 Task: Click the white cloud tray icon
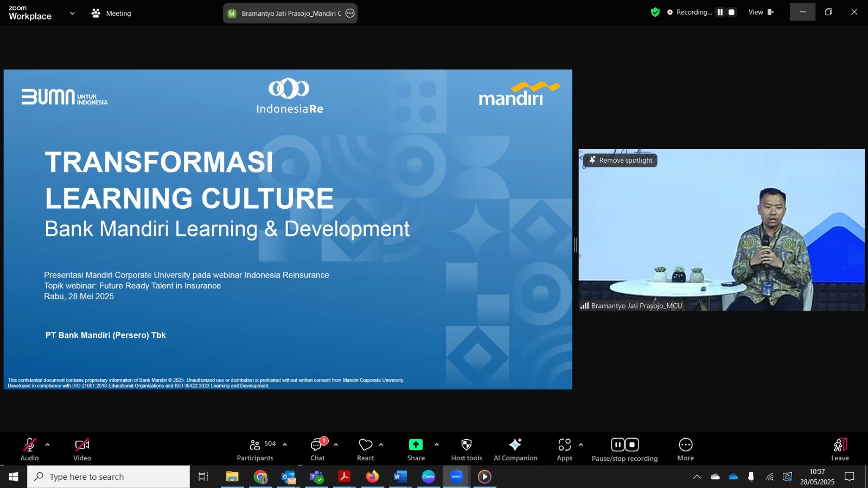(715, 477)
